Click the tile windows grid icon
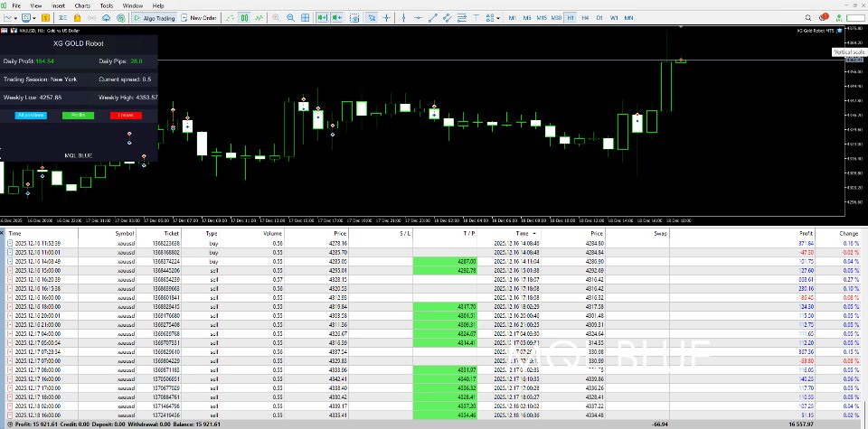Image resolution: width=868 pixels, height=429 pixels. click(306, 17)
